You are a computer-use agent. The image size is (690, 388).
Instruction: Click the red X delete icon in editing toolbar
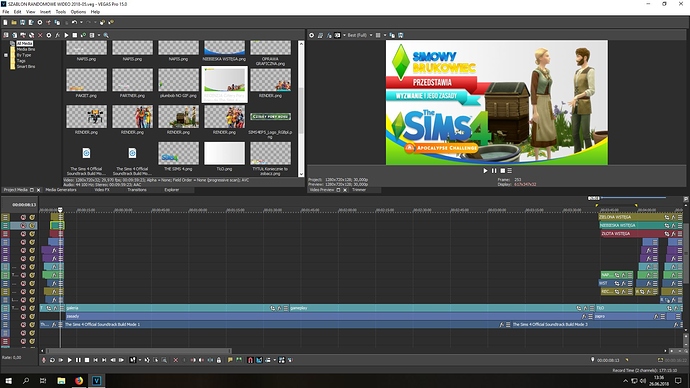point(176,360)
